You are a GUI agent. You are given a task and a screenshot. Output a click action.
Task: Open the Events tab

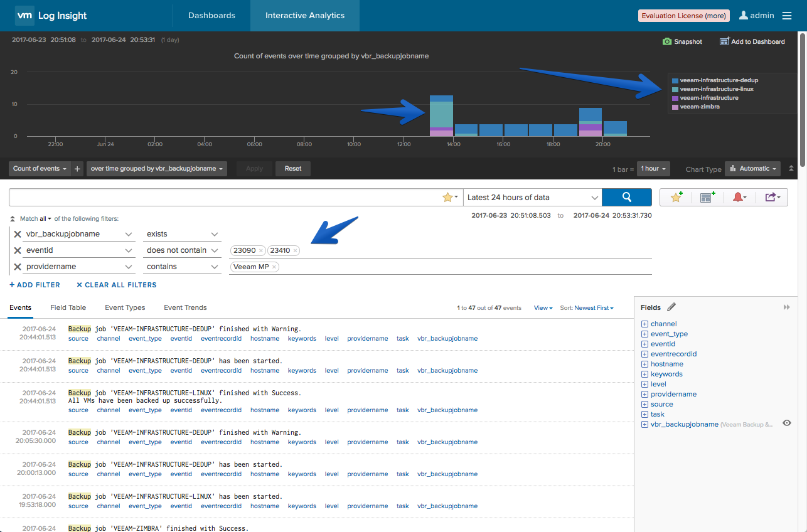click(21, 307)
